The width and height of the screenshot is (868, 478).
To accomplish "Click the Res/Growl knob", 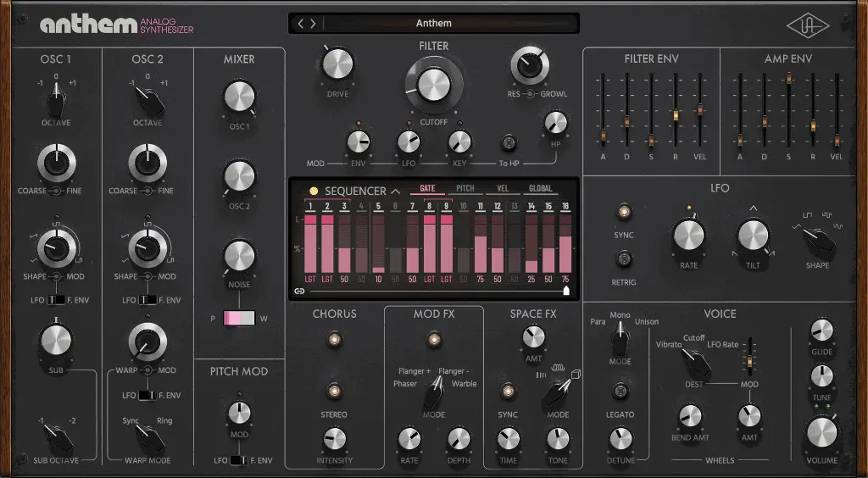I will coord(530,65).
